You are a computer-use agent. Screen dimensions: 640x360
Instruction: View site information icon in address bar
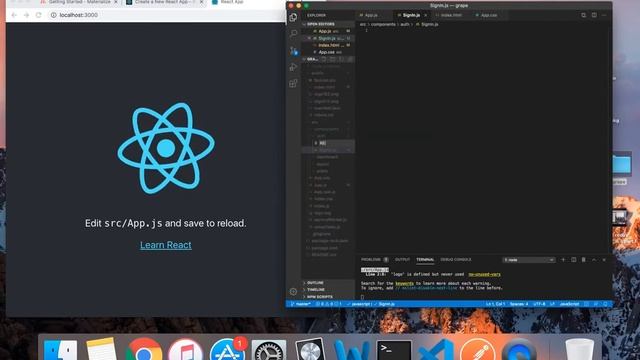click(53, 15)
